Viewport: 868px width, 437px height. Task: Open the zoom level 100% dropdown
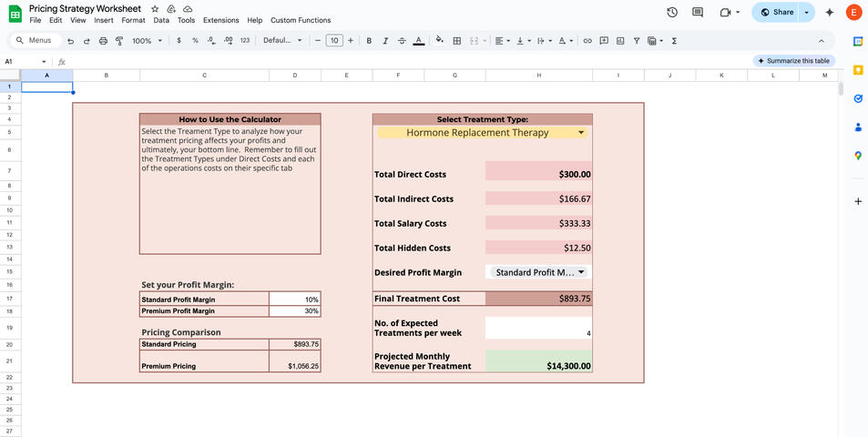click(147, 41)
